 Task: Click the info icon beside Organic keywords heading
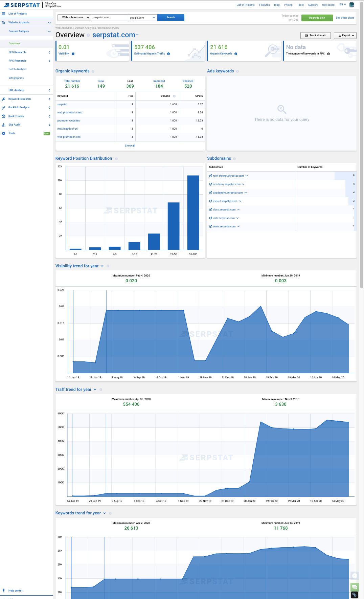point(93,71)
